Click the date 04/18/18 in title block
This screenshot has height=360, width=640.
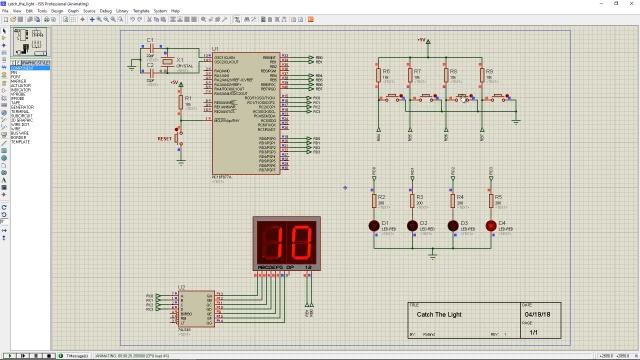pos(537,314)
